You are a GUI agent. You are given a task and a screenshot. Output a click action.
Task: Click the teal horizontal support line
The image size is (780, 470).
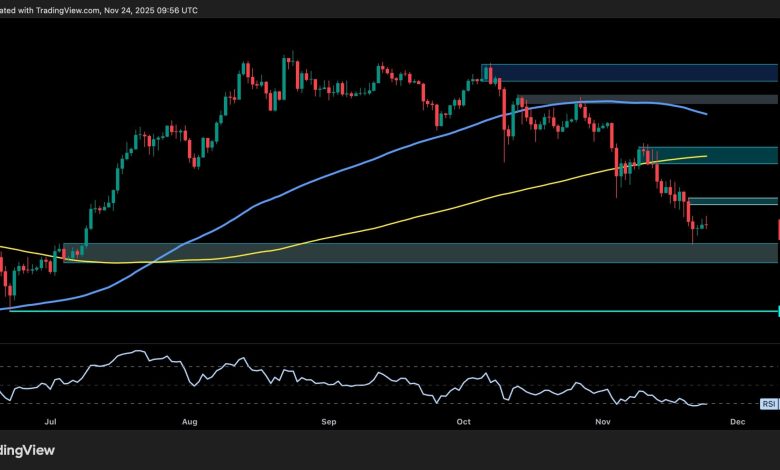point(400,311)
